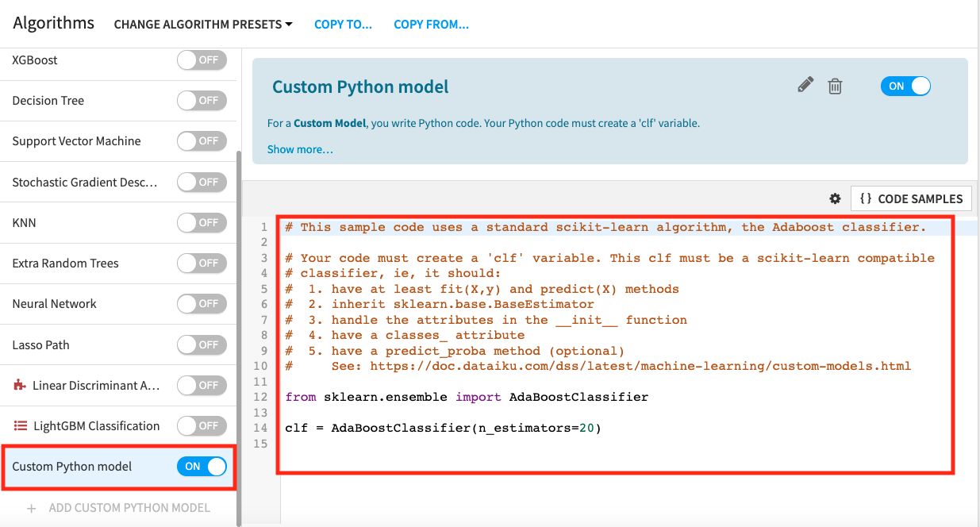The width and height of the screenshot is (980, 527).
Task: Open the Change Algorithm Presets dropdown
Action: [x=202, y=24]
